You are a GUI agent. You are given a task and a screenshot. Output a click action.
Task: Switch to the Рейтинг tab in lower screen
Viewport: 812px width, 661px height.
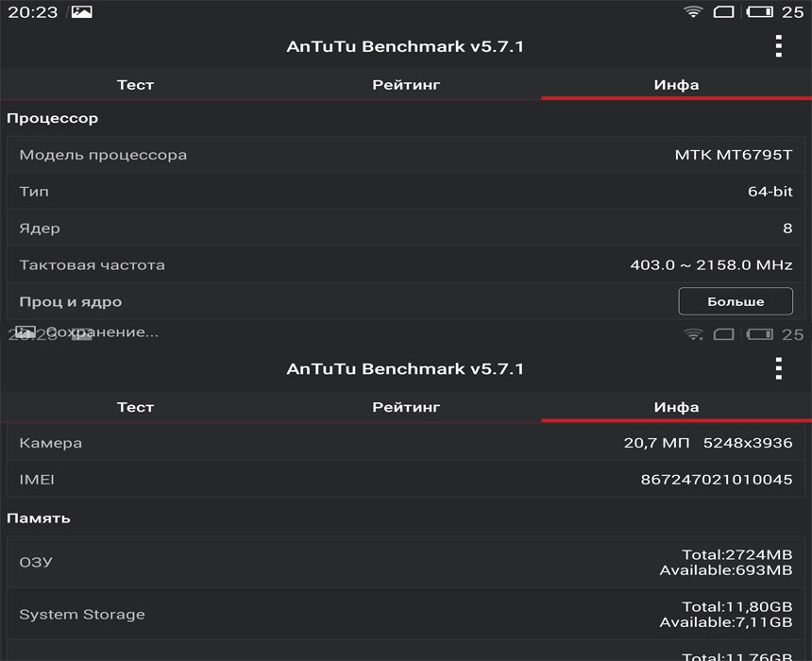pyautogui.click(x=406, y=407)
